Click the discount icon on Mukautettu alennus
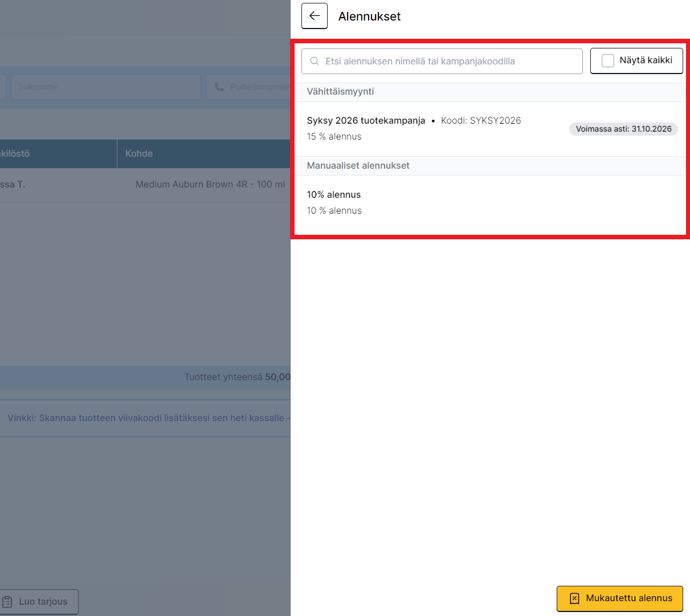 (574, 598)
